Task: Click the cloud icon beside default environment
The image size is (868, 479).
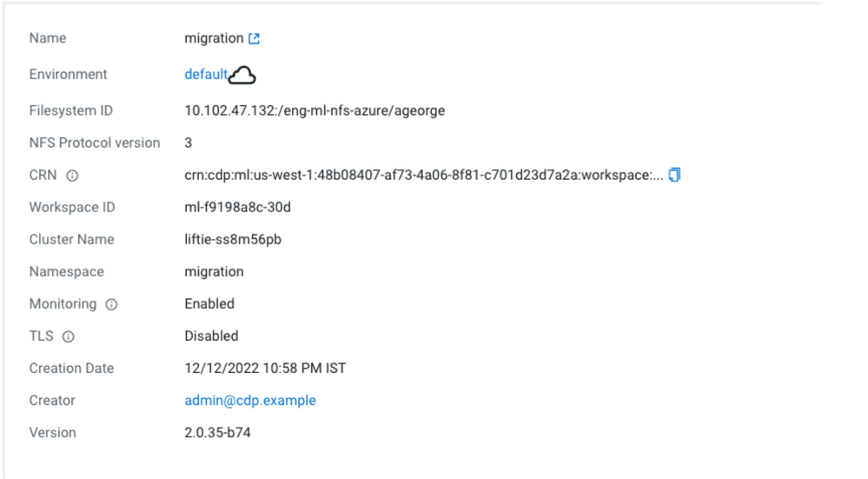Action: (x=242, y=77)
